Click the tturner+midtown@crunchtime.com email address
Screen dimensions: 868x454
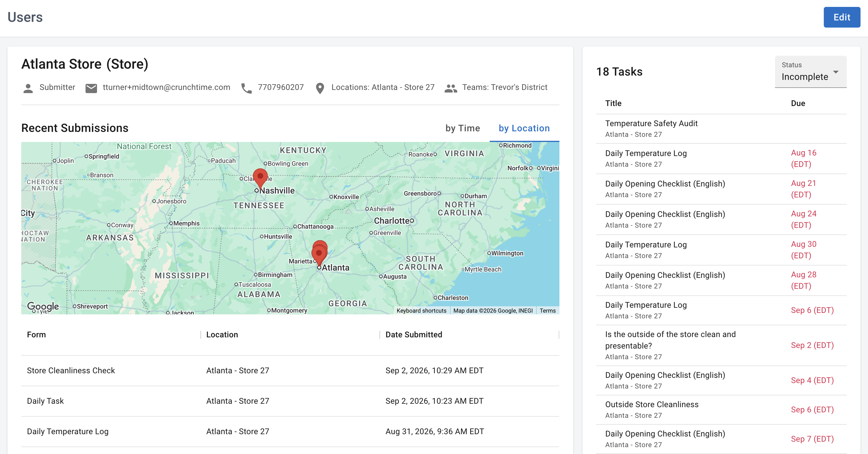166,87
